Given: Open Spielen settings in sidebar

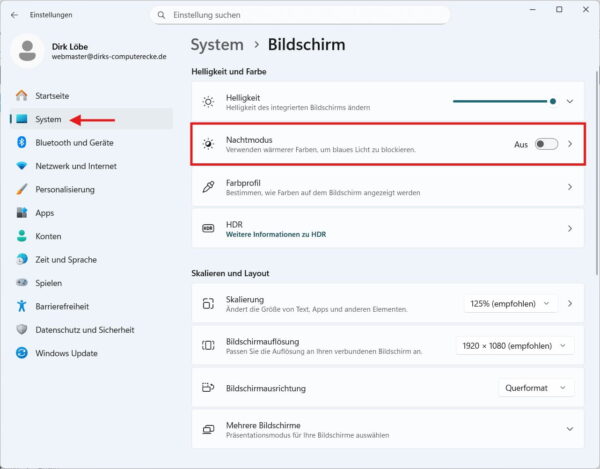Looking at the screenshot, I should 91,283.
